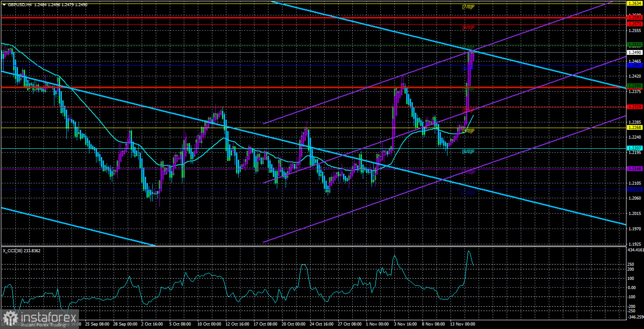Open the GBPUSD,H4 chart title arrow
Viewport: 644px width, 329px height.
4,4
